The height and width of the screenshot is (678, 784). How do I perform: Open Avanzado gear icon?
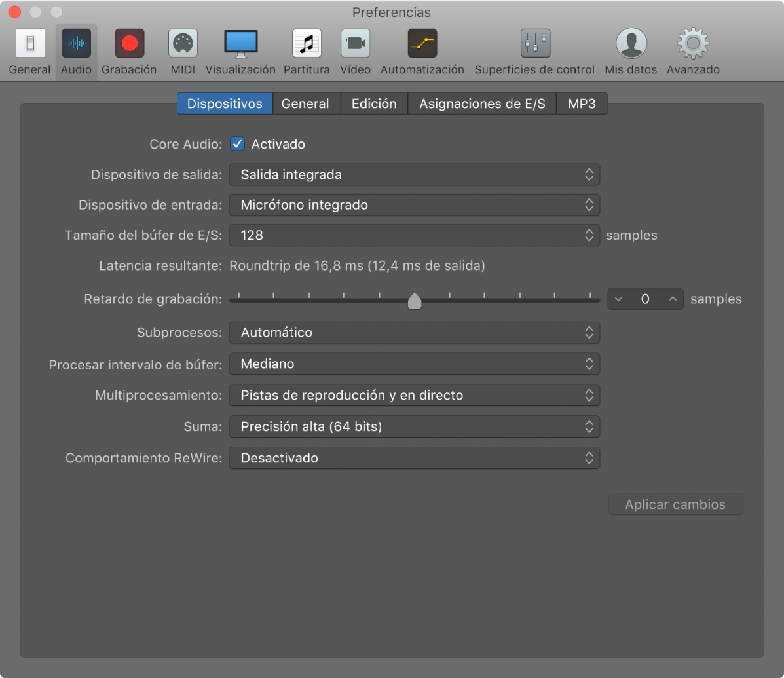pyautogui.click(x=693, y=44)
